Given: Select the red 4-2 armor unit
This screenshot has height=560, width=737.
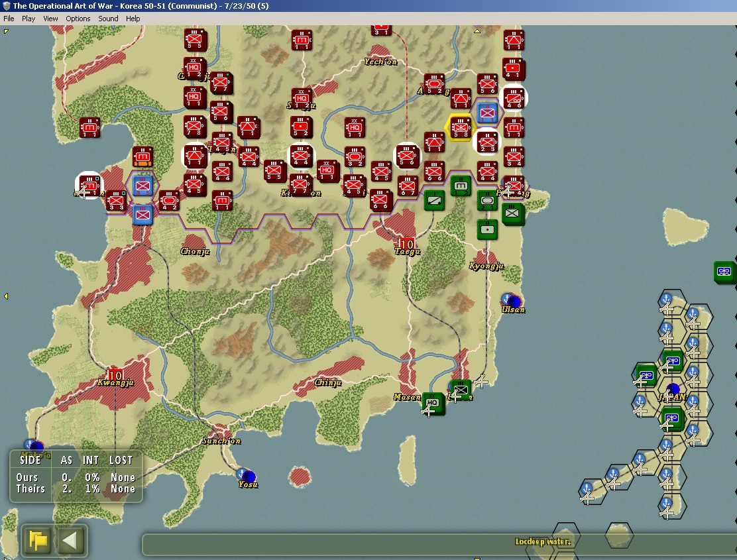Looking at the screenshot, I should (x=169, y=201).
